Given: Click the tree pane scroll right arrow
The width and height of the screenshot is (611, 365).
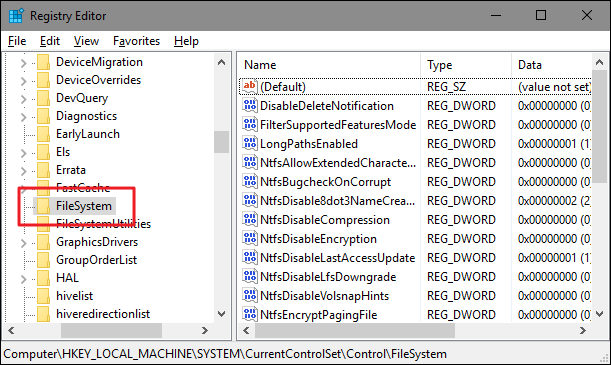Looking at the screenshot, I should click(x=205, y=331).
